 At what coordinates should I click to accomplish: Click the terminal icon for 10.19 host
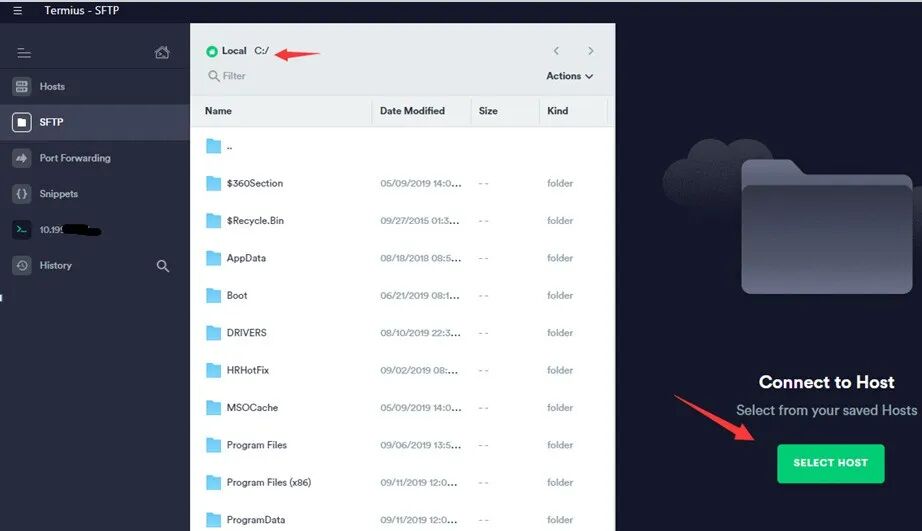pos(22,230)
